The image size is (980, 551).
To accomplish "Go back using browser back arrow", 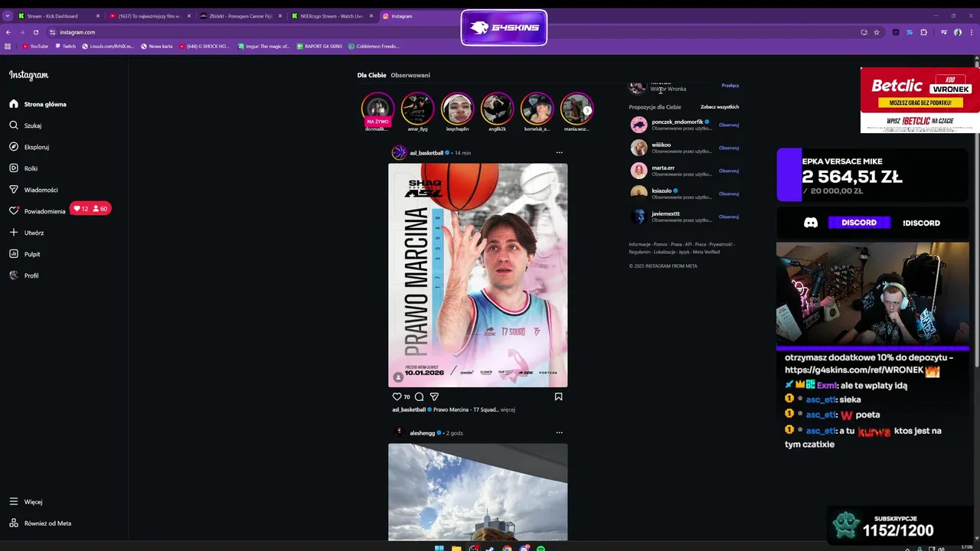I will 8,32.
